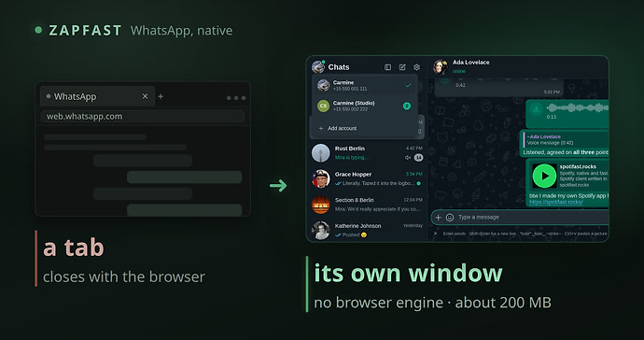
Task: Click the web.whatsapp.com address bar
Action: click(x=143, y=117)
